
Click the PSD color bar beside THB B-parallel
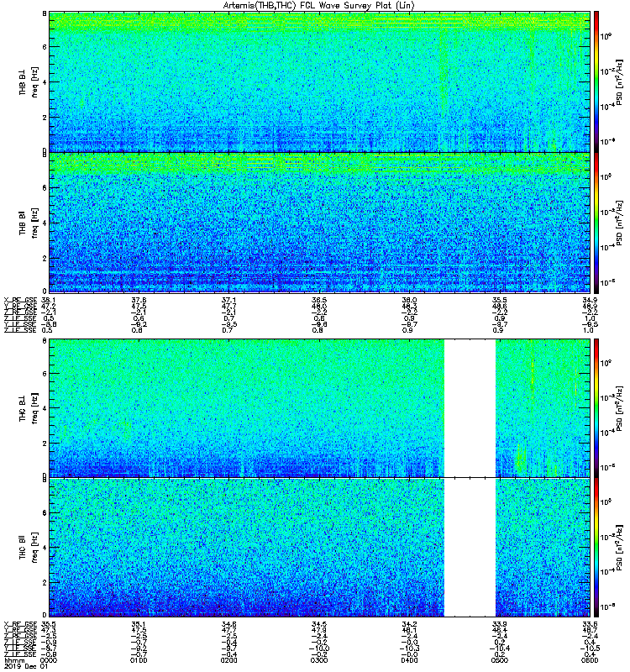point(596,223)
